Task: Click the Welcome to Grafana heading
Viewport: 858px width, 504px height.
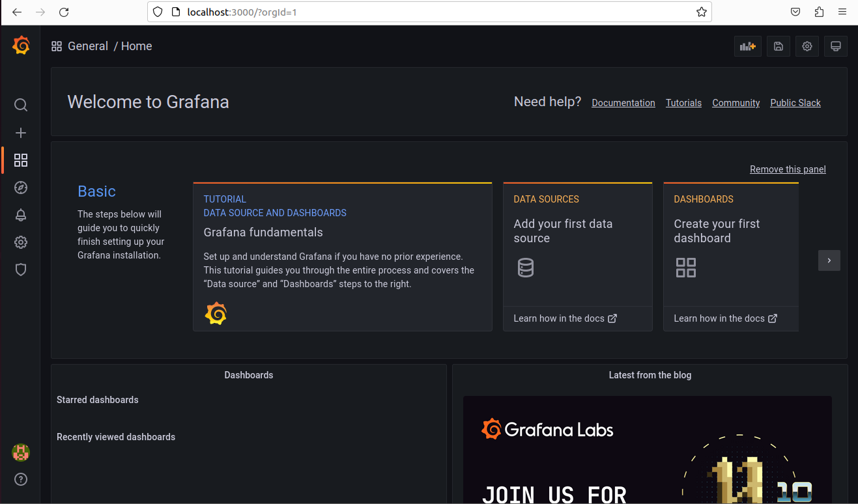Action: (149, 102)
